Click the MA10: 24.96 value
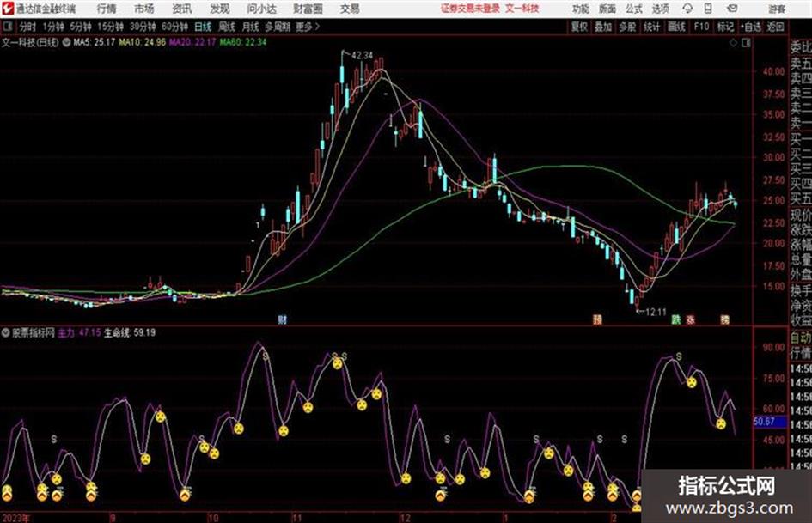The height and width of the screenshot is (523, 812). (142, 42)
